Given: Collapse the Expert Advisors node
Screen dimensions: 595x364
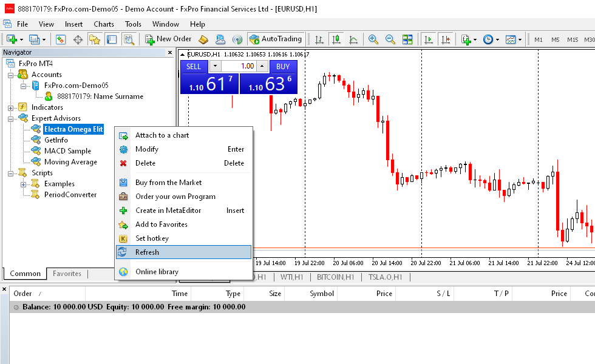Looking at the screenshot, I should (11, 119).
